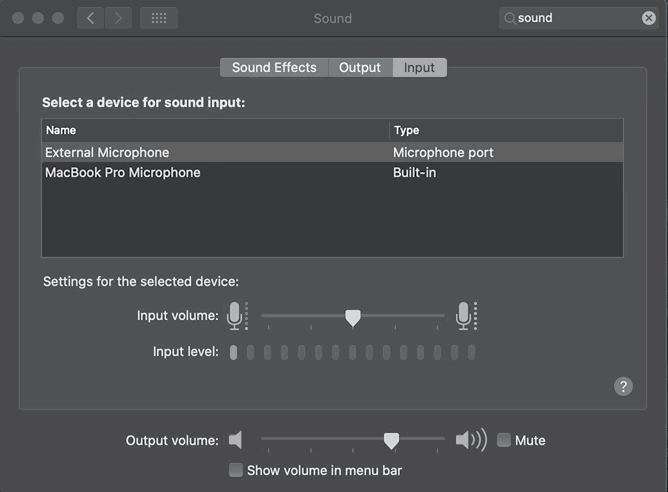Enable the Mute checkbox

[x=504, y=440]
